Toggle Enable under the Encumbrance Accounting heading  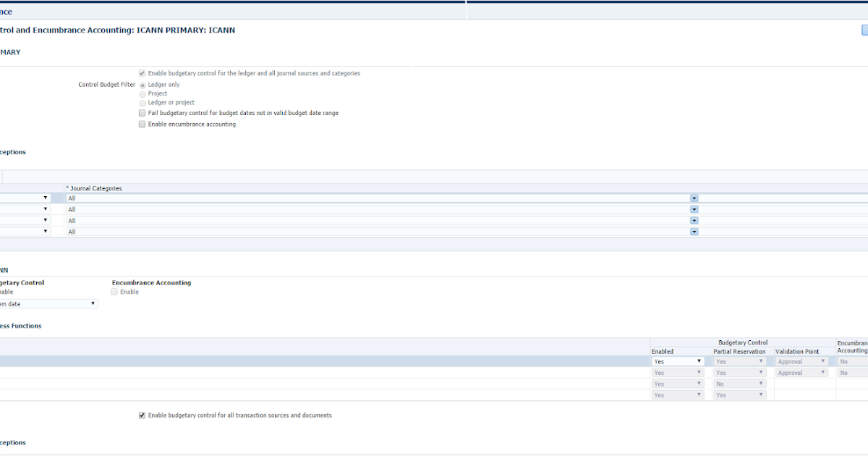[114, 292]
